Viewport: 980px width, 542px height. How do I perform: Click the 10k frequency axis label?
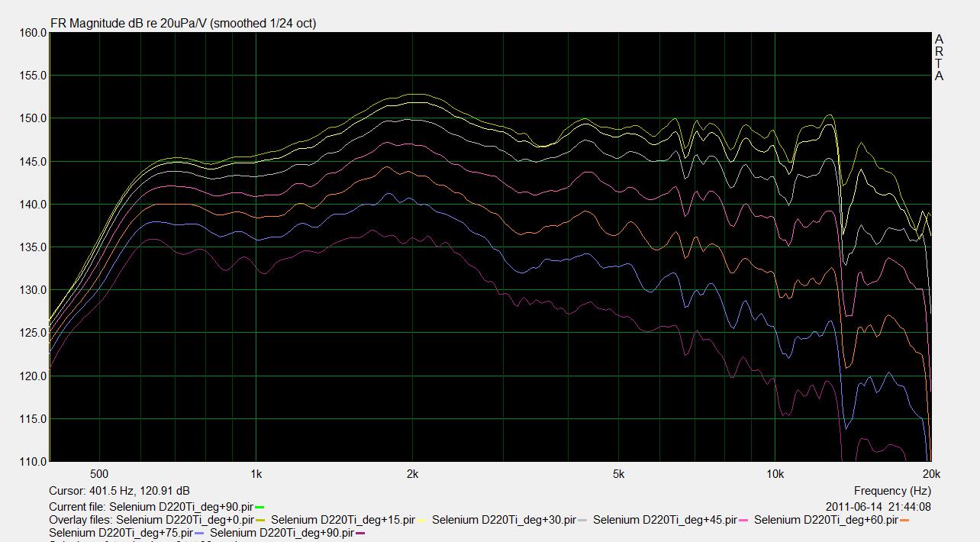pos(775,473)
